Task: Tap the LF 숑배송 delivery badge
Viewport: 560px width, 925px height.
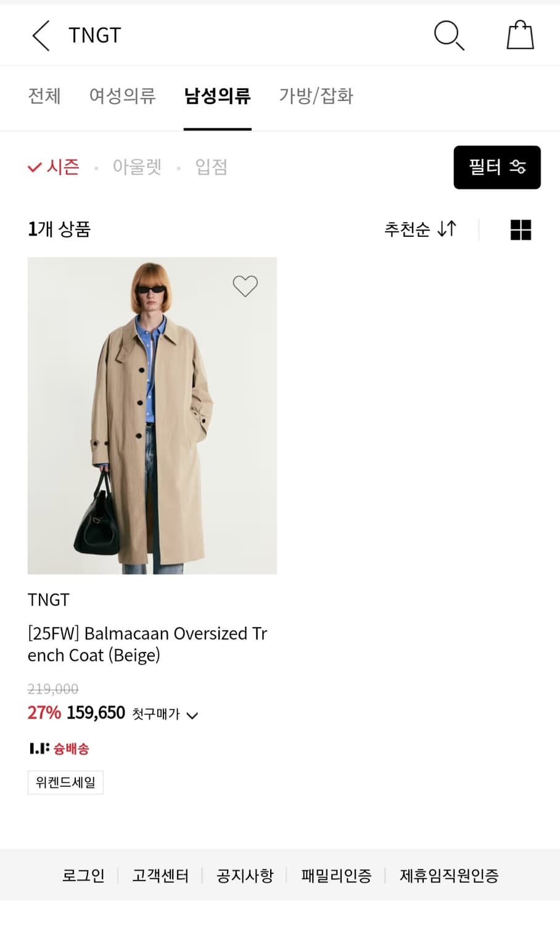Action: (x=59, y=749)
